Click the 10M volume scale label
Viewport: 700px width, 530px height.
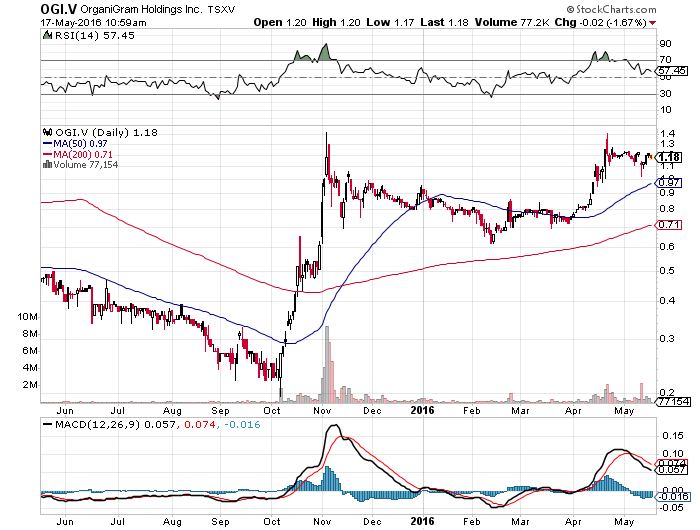click(x=28, y=317)
